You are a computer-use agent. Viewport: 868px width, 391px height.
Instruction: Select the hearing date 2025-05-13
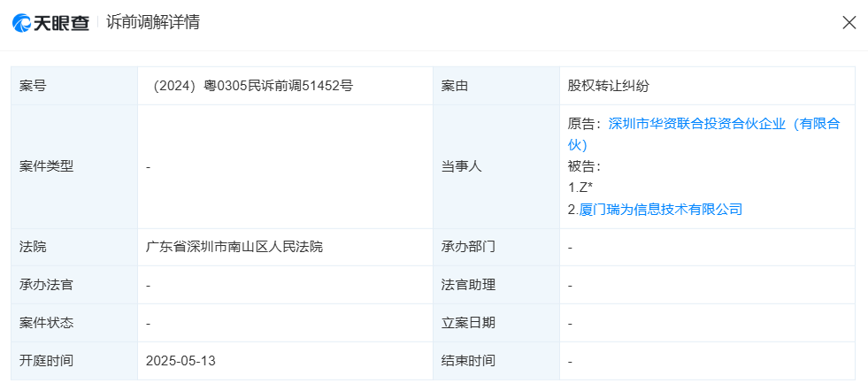click(x=181, y=361)
